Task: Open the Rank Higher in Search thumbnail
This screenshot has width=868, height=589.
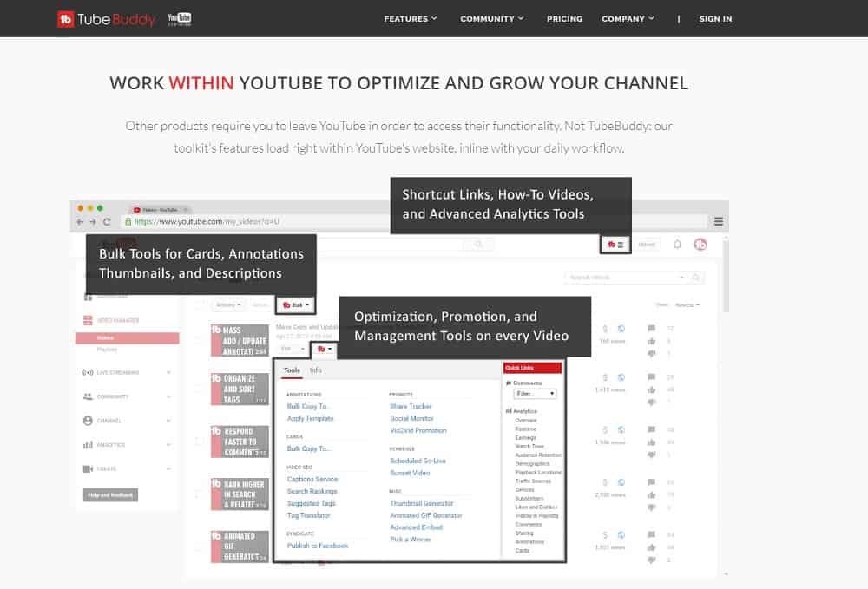Action: (240, 494)
